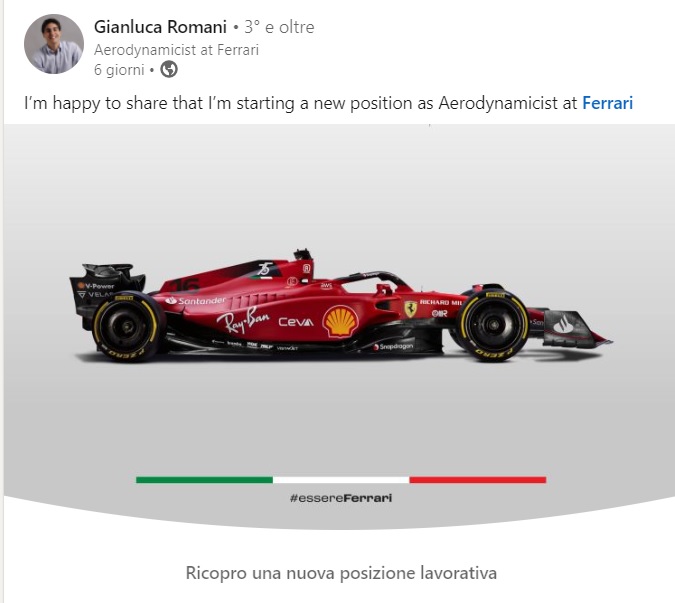Click the green stripe of the flag
Viewport: 675px width, 603px height.
[204, 480]
